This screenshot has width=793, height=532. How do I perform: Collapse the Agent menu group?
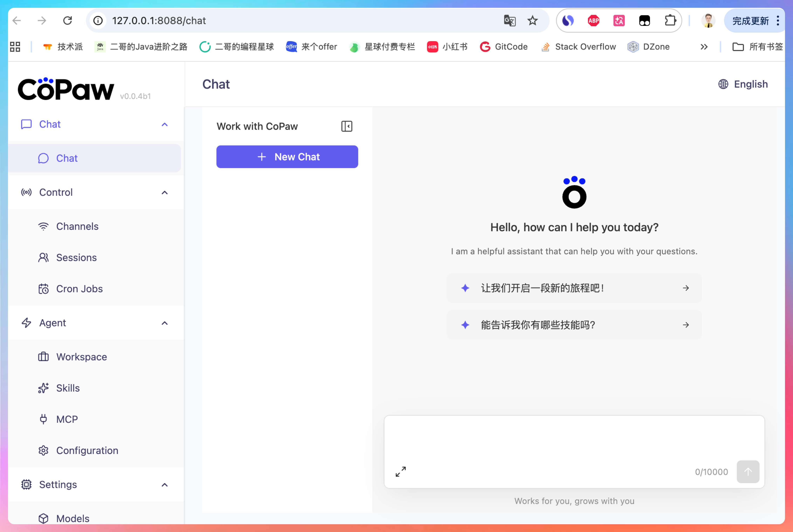[x=164, y=323]
